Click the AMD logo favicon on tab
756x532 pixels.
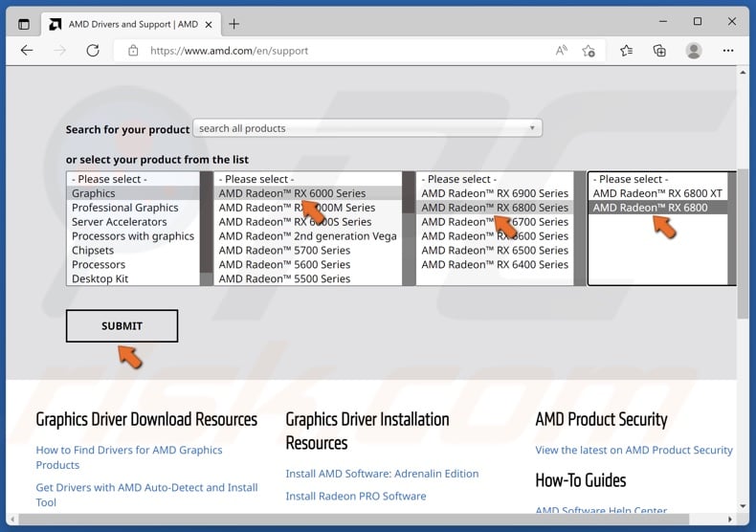pos(55,24)
